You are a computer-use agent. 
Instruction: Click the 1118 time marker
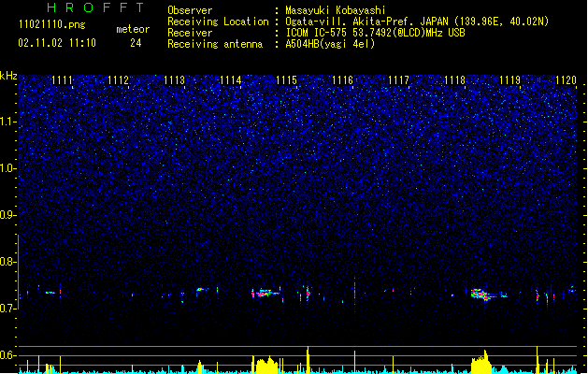[x=454, y=80]
